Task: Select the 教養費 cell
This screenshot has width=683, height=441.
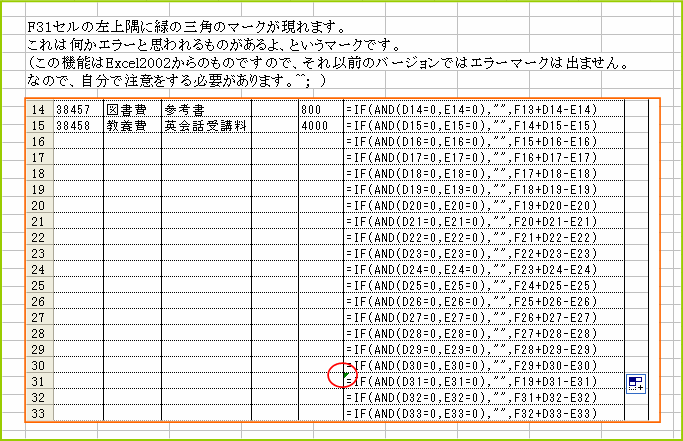Action: pos(132,126)
